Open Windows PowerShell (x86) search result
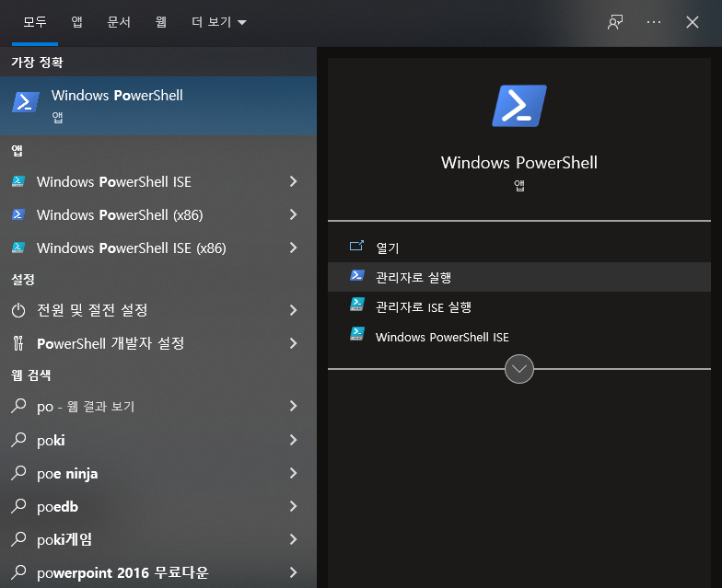Viewport: 722px width, 588px height. (x=158, y=214)
